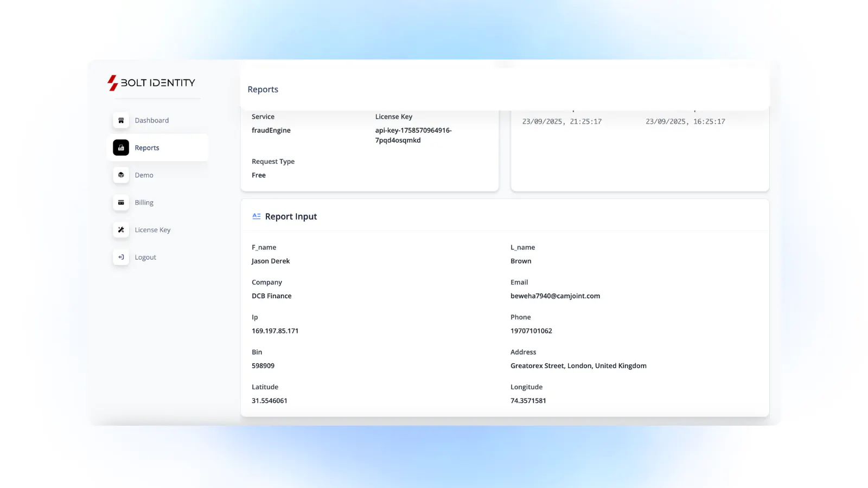Click company value DCB Finance

click(x=272, y=296)
